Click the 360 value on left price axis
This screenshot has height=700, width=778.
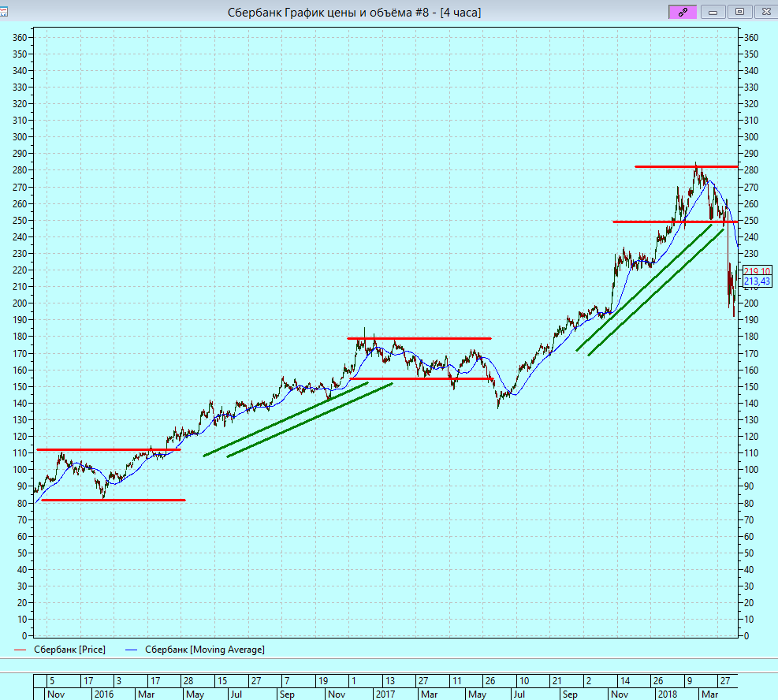point(20,38)
